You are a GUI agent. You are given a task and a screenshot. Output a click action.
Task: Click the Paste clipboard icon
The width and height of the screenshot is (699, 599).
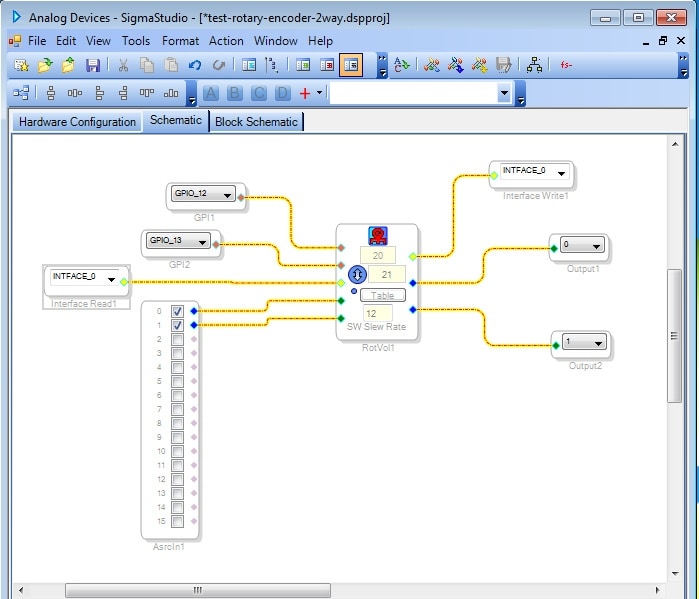(x=171, y=65)
